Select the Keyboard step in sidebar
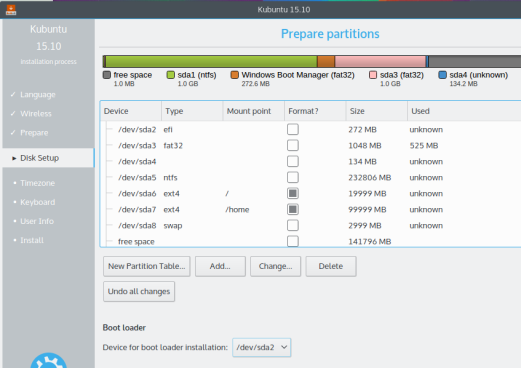Image resolution: width=521 pixels, height=368 pixels. (38, 202)
